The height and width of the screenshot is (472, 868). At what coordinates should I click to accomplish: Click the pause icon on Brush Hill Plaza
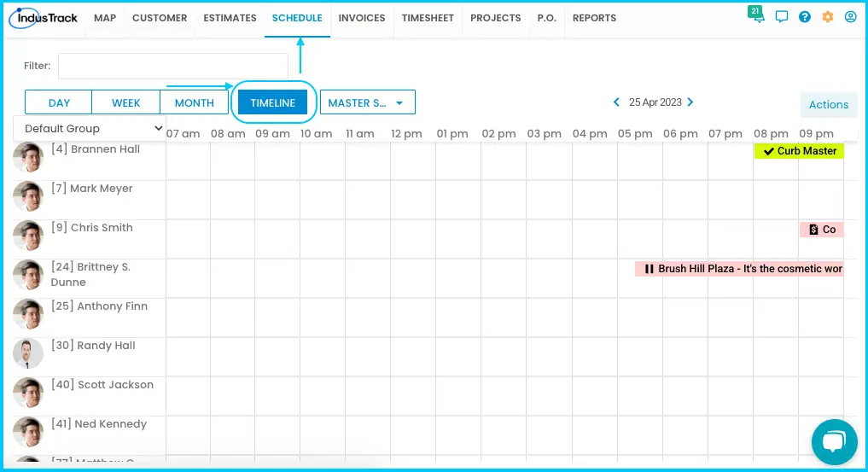tap(649, 269)
